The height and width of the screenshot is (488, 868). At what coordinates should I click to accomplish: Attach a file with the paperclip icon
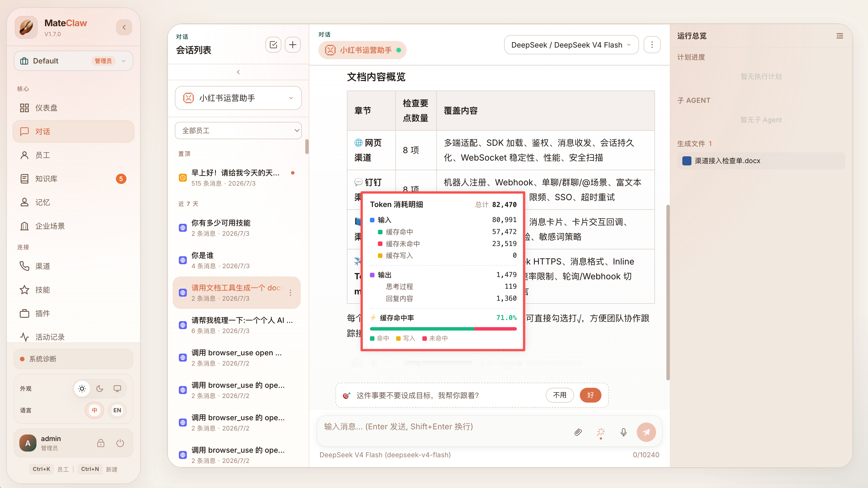pos(578,432)
